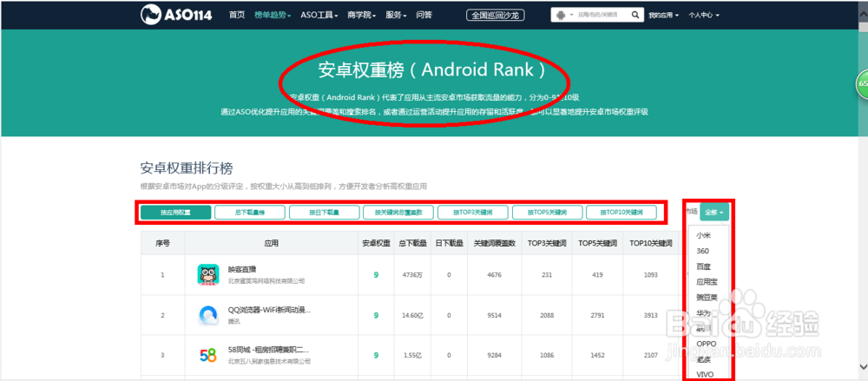Go to 首页 home page

[x=237, y=15]
